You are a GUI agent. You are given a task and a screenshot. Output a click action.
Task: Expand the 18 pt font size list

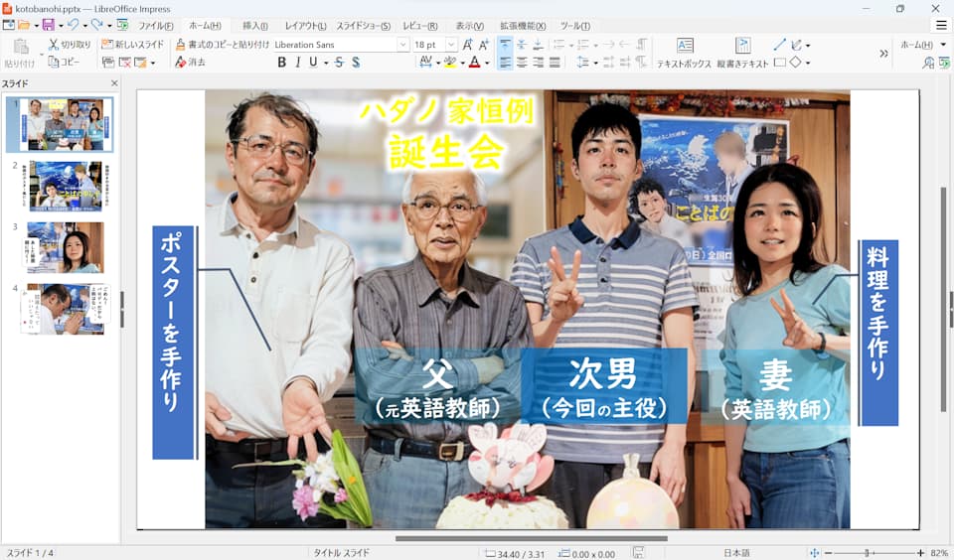point(451,45)
